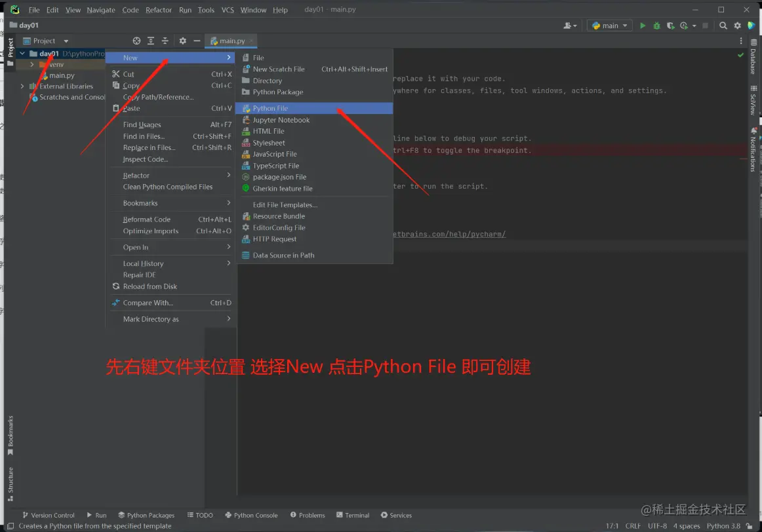Image resolution: width=762 pixels, height=532 pixels.
Task: Open IDE settings gear in top toolbar
Action: click(x=737, y=26)
